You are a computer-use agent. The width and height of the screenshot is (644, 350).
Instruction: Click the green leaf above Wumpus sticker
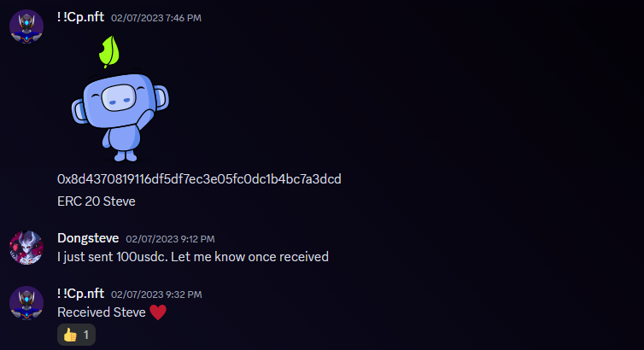(109, 52)
